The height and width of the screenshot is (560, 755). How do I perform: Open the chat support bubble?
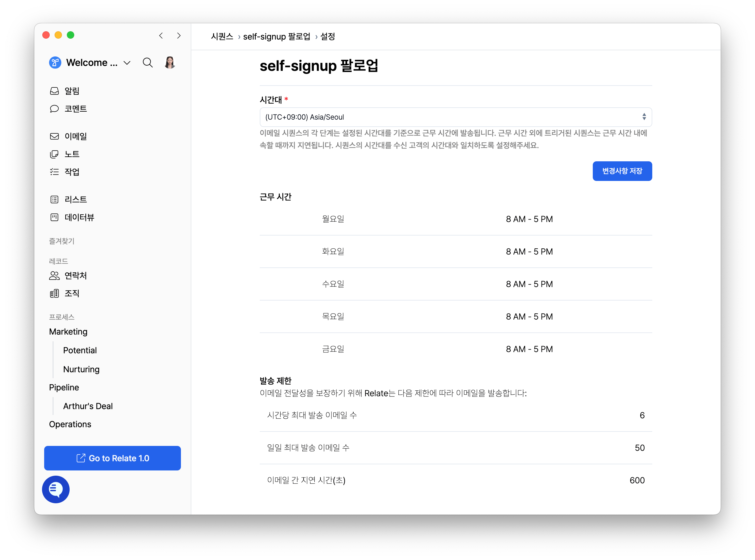pyautogui.click(x=56, y=489)
